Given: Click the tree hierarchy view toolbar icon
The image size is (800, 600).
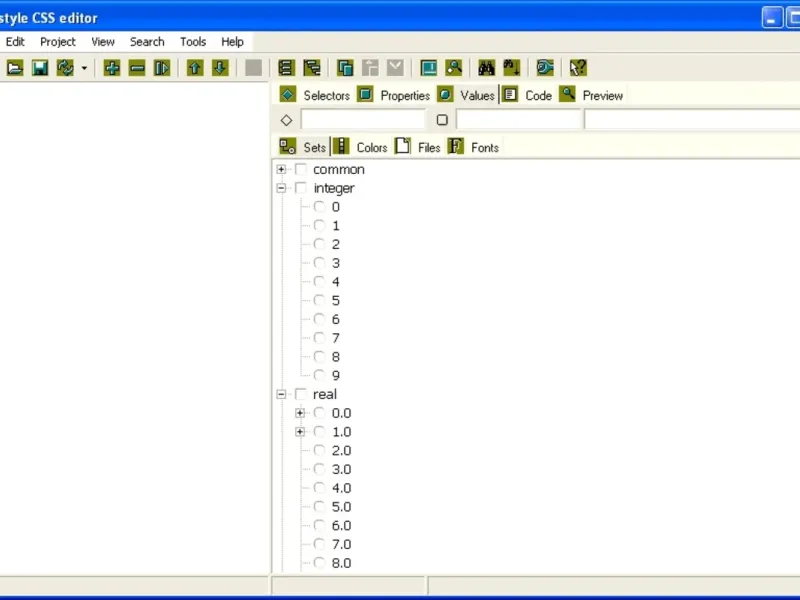Looking at the screenshot, I should [312, 68].
